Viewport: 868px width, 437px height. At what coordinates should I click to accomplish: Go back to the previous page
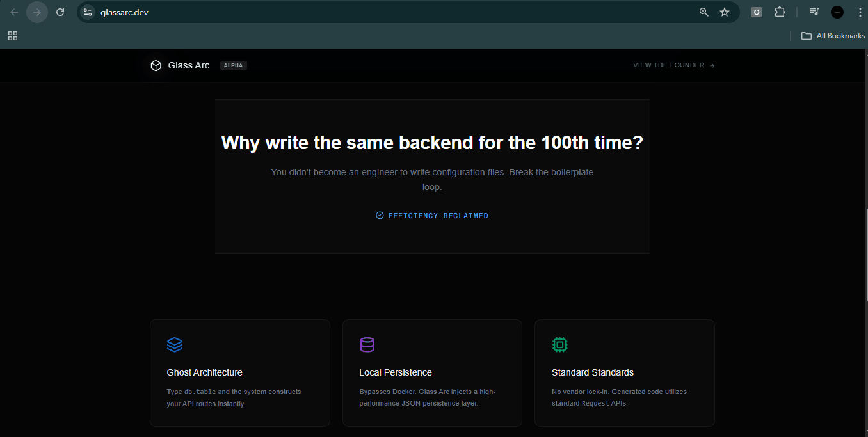pyautogui.click(x=14, y=12)
